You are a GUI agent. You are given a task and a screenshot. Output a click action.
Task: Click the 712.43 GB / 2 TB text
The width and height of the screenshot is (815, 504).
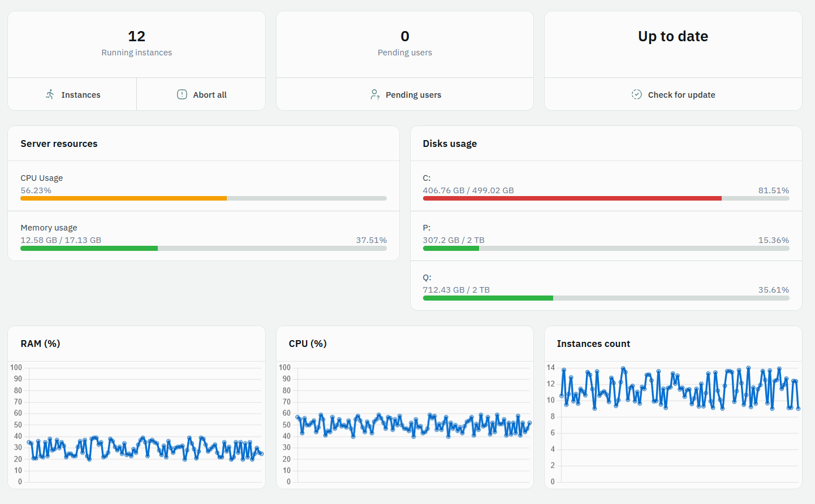click(456, 290)
